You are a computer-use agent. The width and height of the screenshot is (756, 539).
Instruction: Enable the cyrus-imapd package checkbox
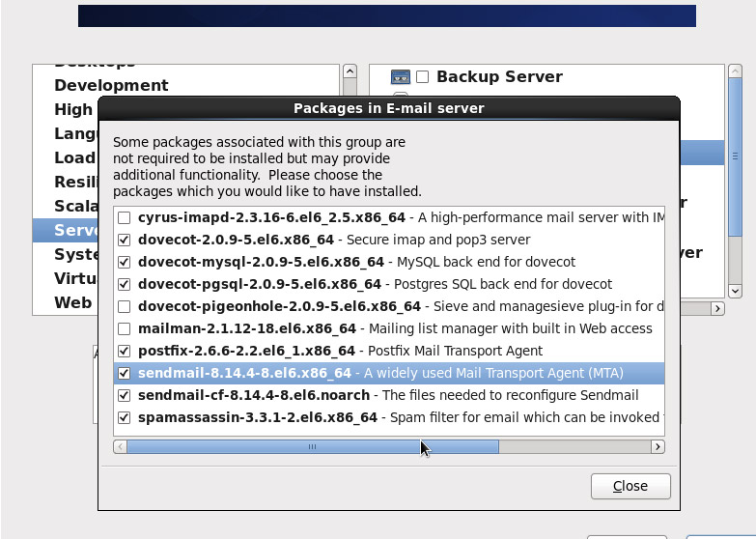124,218
